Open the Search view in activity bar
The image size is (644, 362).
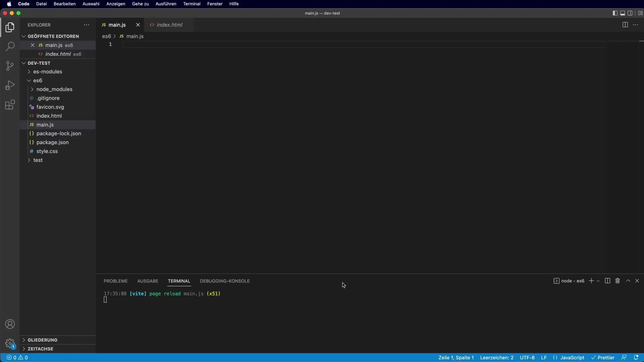(10, 46)
